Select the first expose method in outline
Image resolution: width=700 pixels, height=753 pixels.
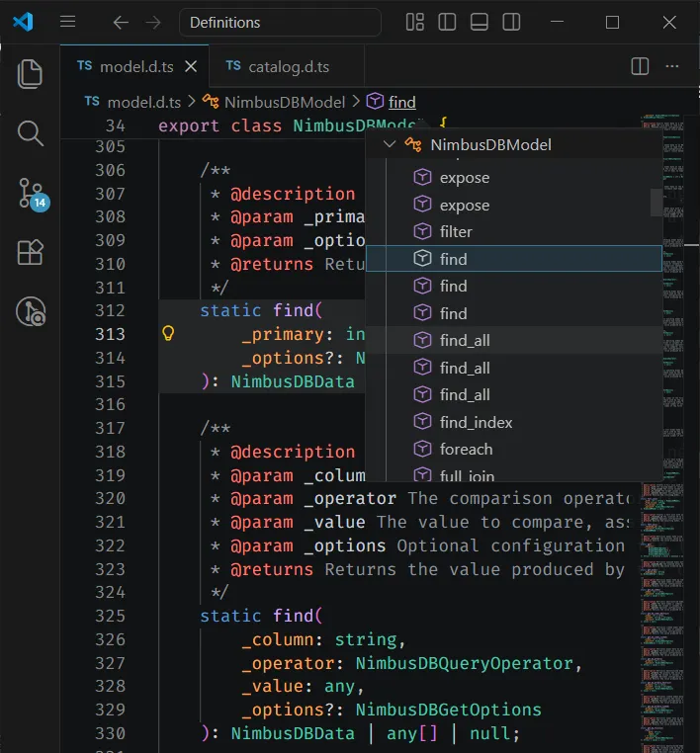(514, 177)
